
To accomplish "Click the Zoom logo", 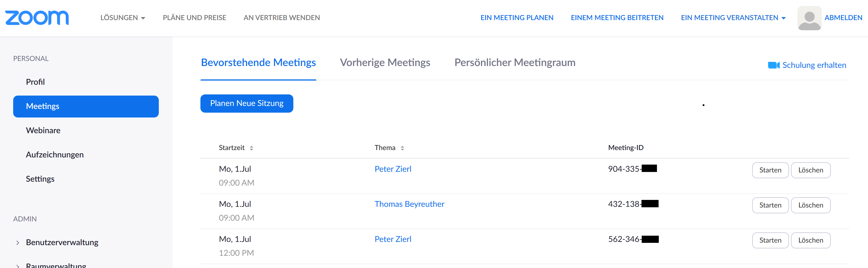I will pyautogui.click(x=37, y=18).
